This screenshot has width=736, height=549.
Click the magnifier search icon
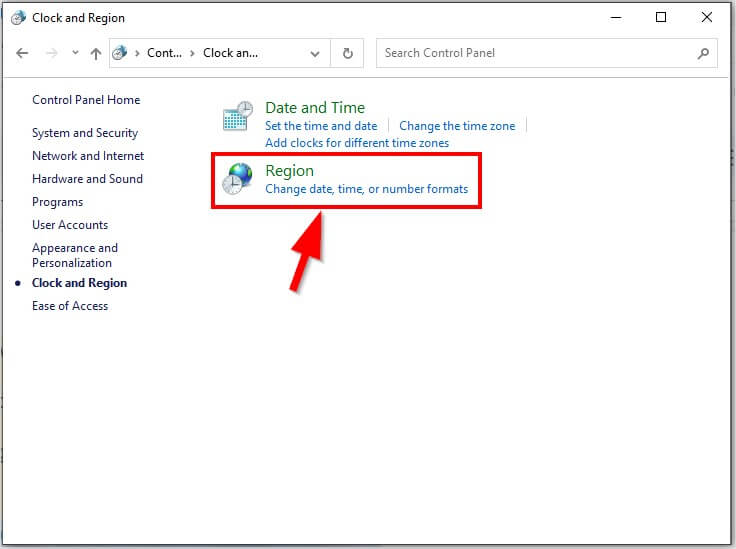[x=703, y=53]
